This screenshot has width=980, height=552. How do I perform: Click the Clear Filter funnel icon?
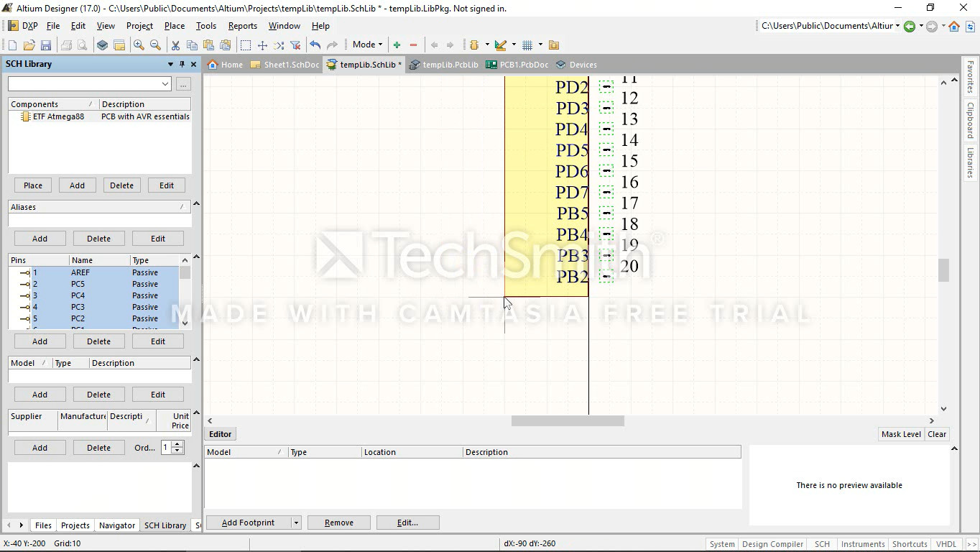click(x=295, y=45)
